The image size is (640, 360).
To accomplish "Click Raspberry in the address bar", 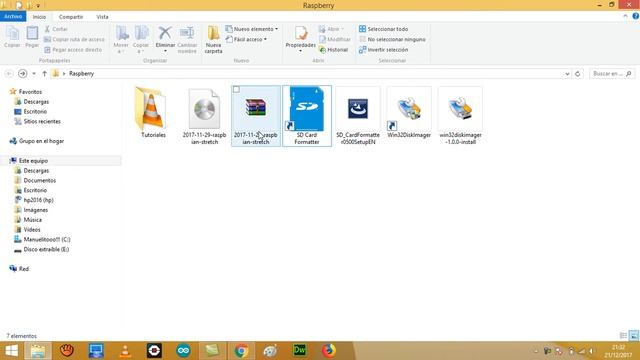I will tap(81, 73).
